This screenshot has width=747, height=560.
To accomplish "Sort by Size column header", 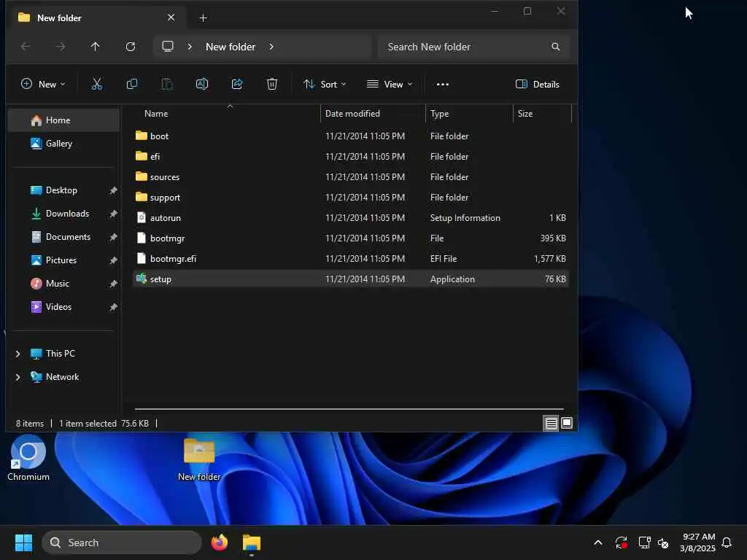I will coord(542,113).
